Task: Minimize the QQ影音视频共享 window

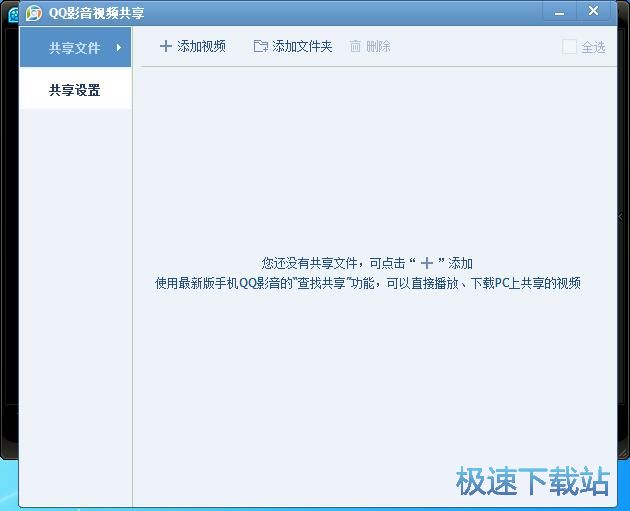Action: coord(559,13)
